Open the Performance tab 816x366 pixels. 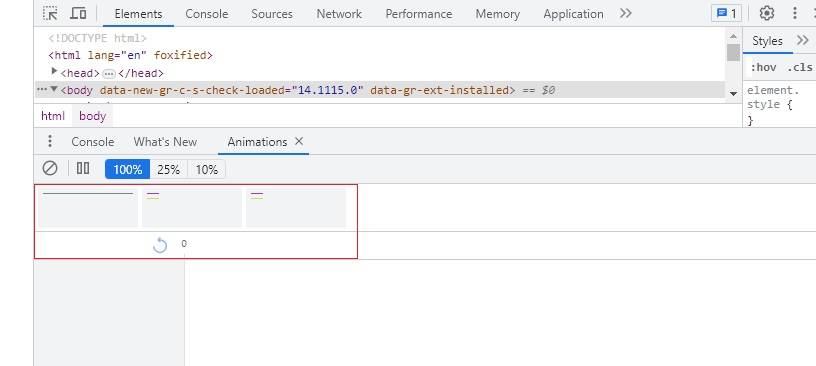click(x=418, y=14)
